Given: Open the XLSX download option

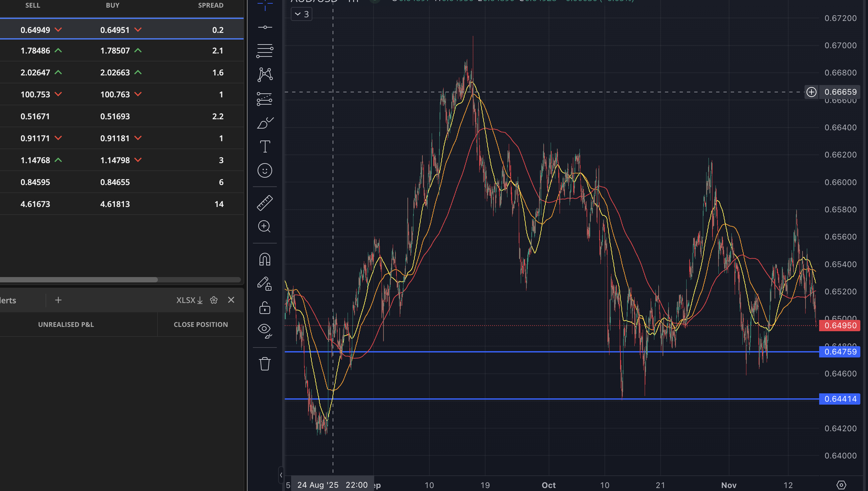Looking at the screenshot, I should (189, 300).
